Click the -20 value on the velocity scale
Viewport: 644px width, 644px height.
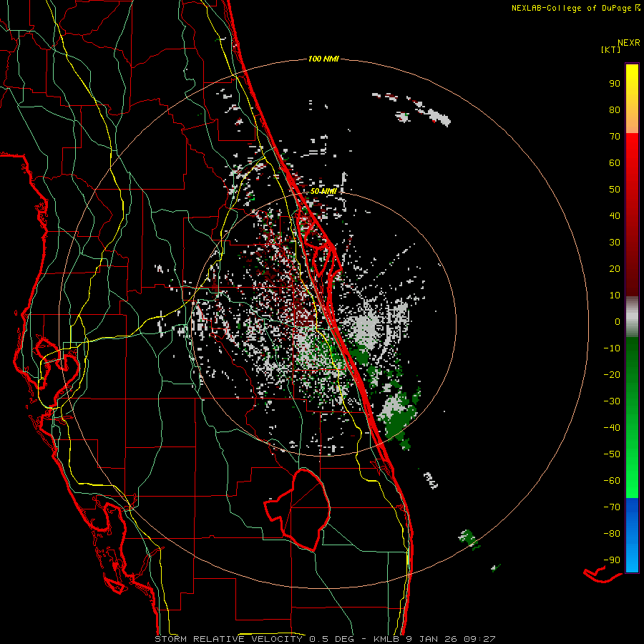pyautogui.click(x=612, y=375)
